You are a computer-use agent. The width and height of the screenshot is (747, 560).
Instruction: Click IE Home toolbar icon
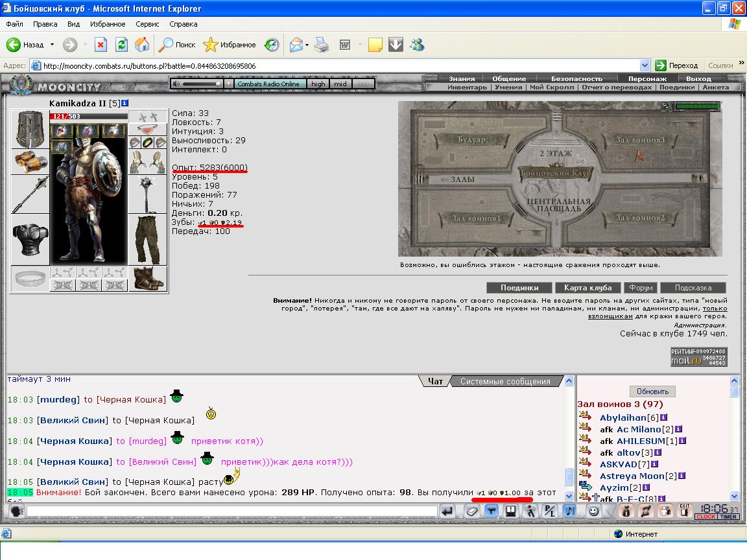(142, 45)
